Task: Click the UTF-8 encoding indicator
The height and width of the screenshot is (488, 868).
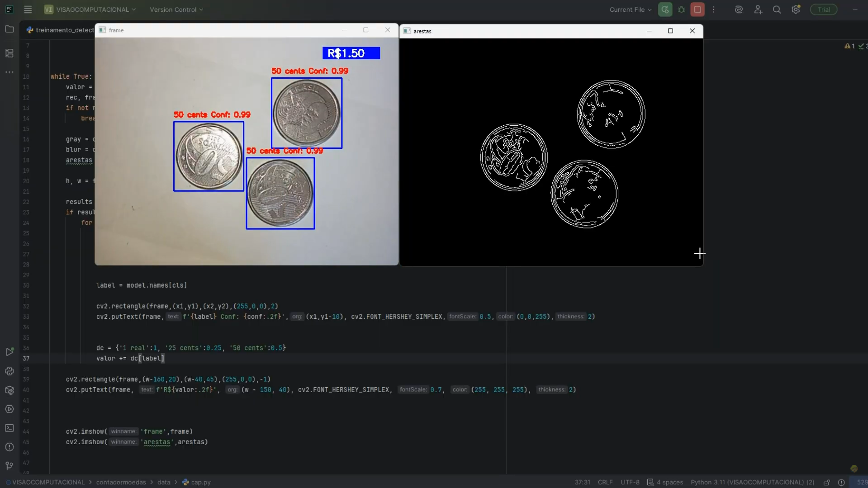Action: [x=630, y=483]
